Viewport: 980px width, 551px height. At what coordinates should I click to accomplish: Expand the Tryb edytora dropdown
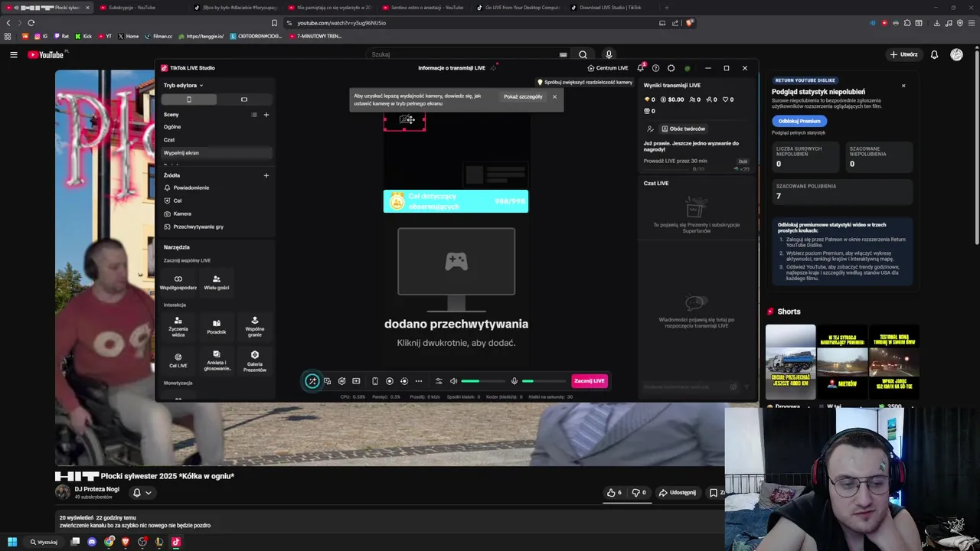(183, 86)
